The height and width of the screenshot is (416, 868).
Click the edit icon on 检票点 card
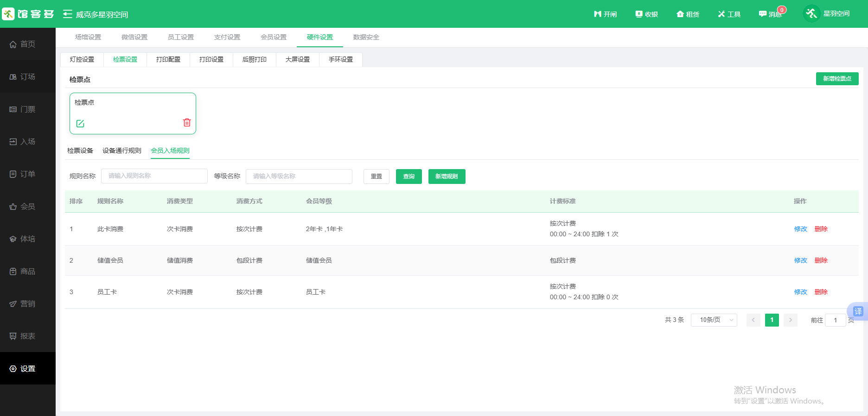point(80,124)
